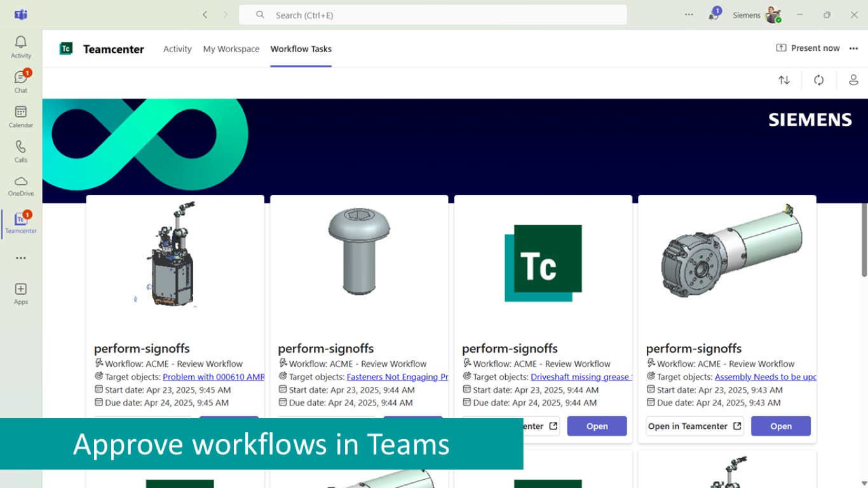Click the Present now button
Image resolution: width=868 pixels, height=488 pixels.
808,48
